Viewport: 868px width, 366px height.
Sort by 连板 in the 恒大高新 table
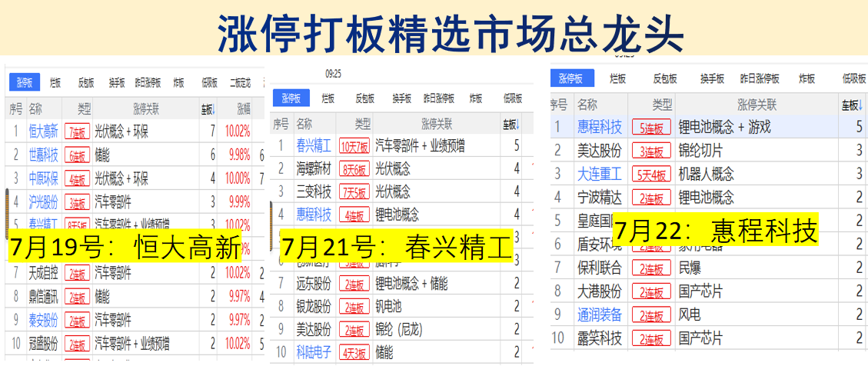(x=208, y=108)
